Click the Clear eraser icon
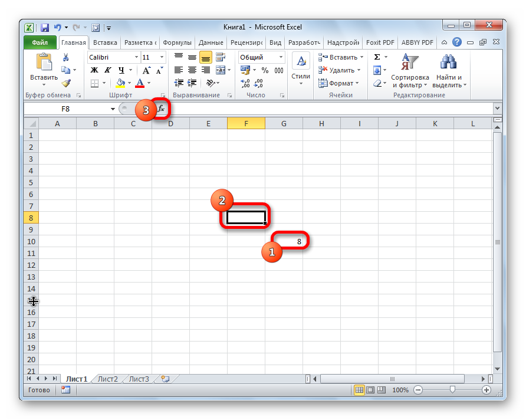526x420 pixels. (x=377, y=83)
